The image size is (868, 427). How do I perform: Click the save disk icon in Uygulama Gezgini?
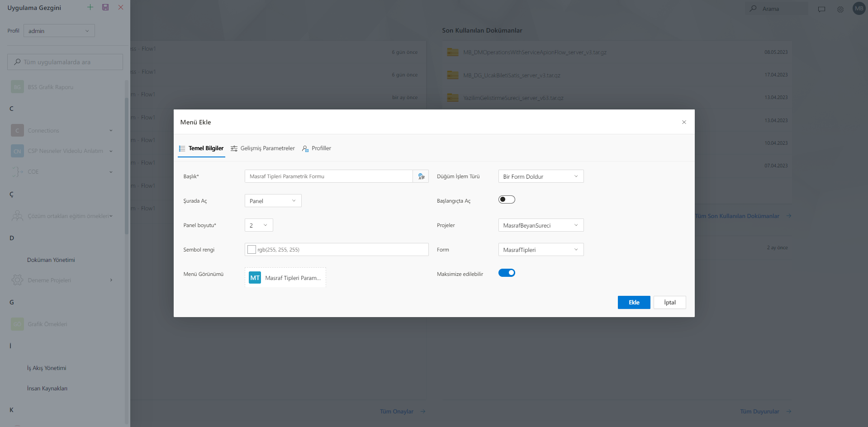105,7
